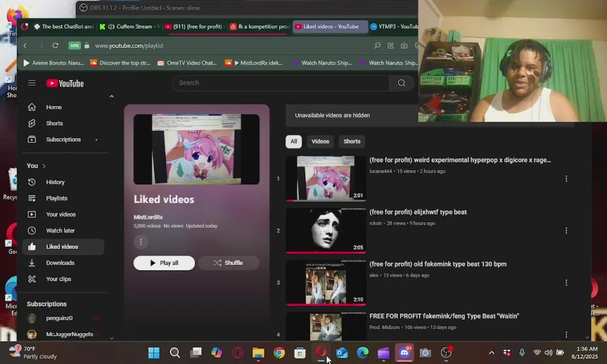Open Discord from the taskbar
This screenshot has height=364, width=607.
(x=404, y=352)
